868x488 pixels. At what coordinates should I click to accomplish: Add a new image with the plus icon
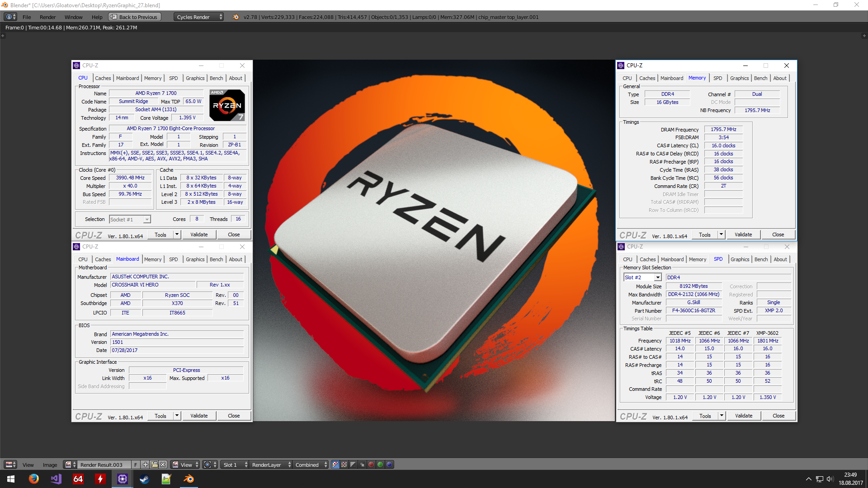[145, 465]
